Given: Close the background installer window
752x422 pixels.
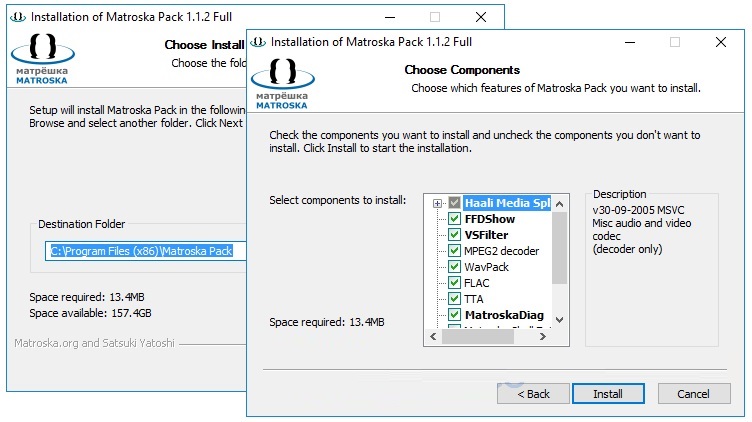Looking at the screenshot, I should [481, 17].
